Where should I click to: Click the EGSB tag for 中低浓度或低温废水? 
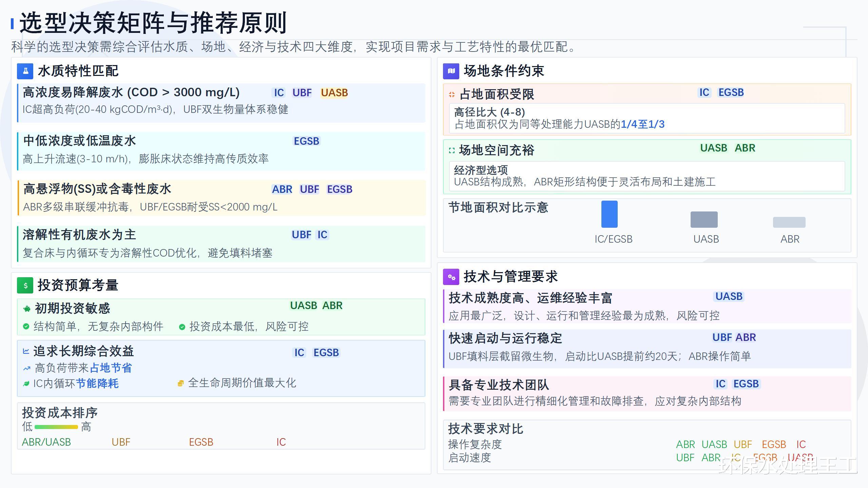click(x=306, y=141)
